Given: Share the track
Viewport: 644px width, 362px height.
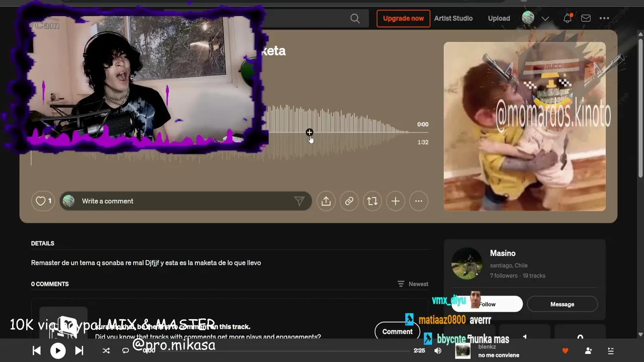Looking at the screenshot, I should coord(326,201).
